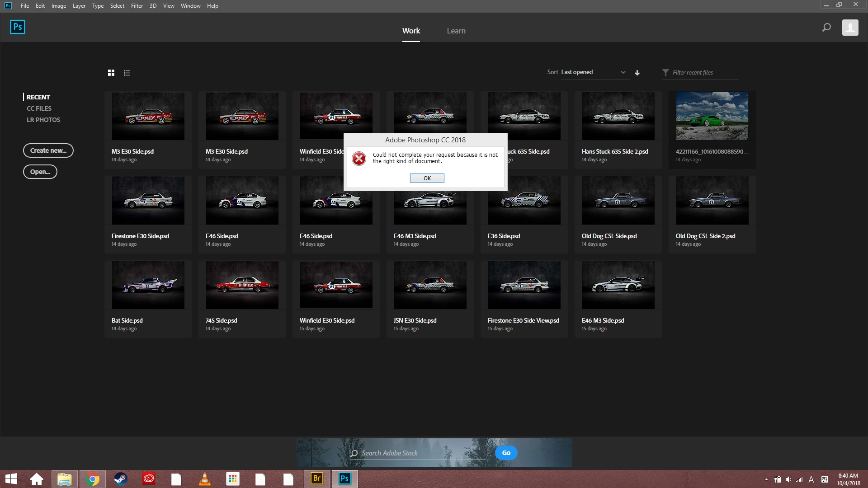Screen dimensions: 868x488
Task: Click the filter funnel icon
Action: (x=665, y=73)
